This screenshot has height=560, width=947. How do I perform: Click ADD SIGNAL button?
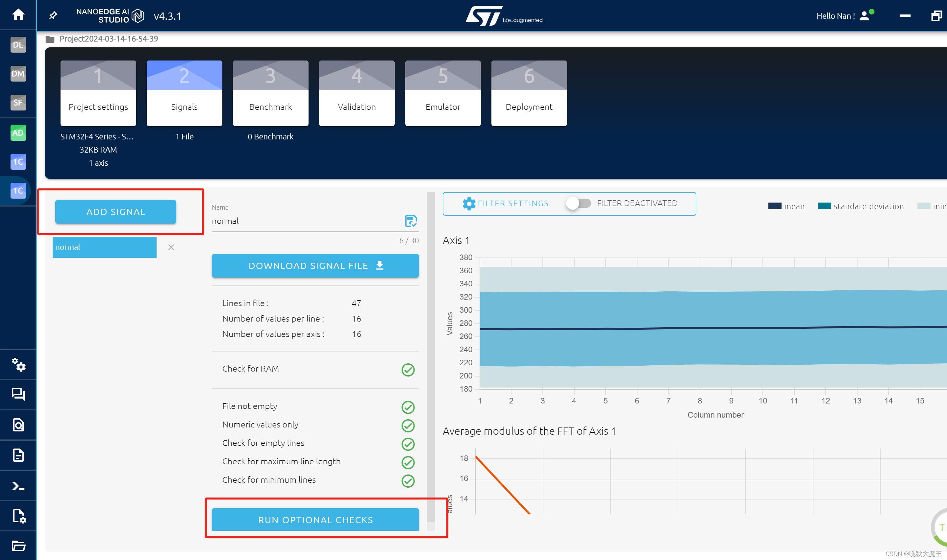click(115, 212)
